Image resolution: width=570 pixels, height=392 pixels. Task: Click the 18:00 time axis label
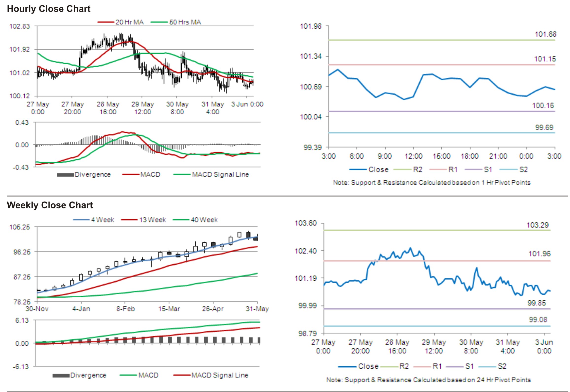[x=470, y=156]
